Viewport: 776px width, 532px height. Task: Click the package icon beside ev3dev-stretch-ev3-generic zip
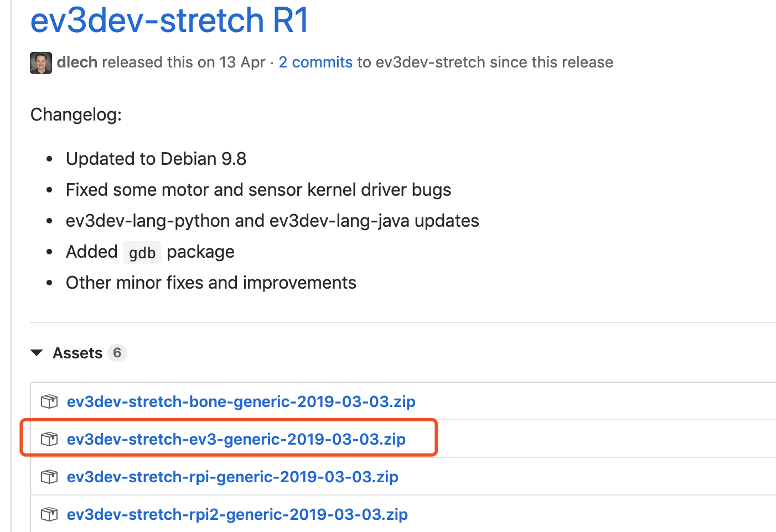50,439
